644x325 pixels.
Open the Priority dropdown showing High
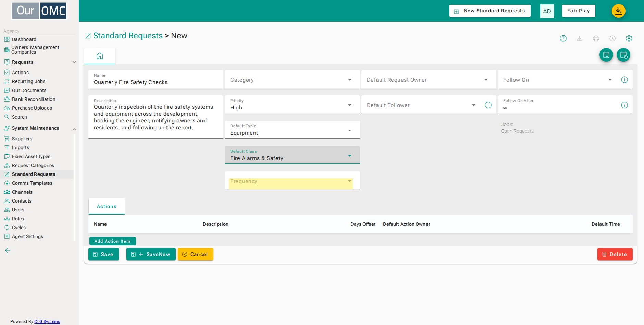pos(292,104)
